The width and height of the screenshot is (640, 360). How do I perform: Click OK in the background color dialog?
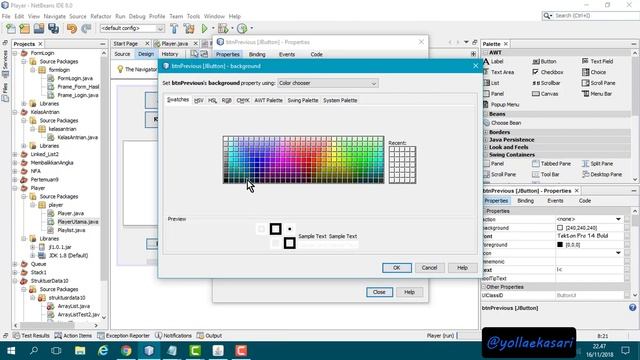(x=397, y=268)
